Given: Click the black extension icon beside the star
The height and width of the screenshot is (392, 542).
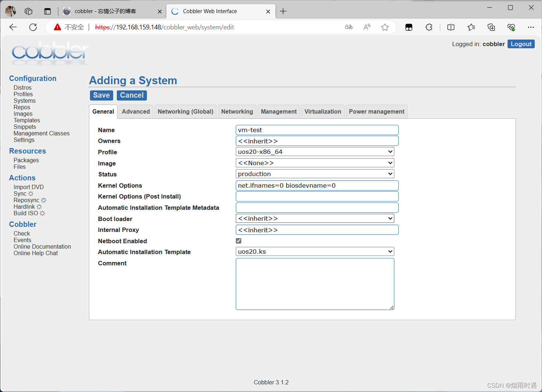Looking at the screenshot, I should pyautogui.click(x=409, y=27).
